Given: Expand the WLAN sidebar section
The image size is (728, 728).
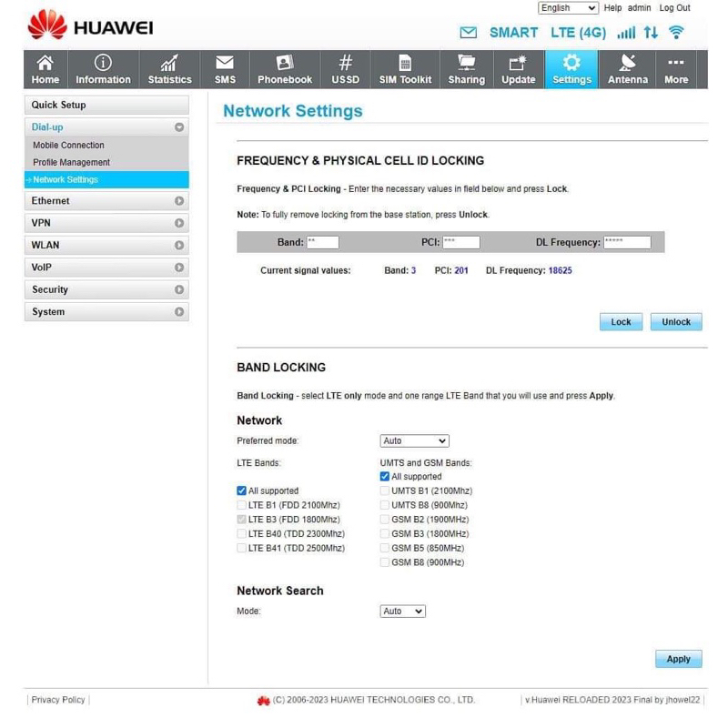Looking at the screenshot, I should pos(106,245).
